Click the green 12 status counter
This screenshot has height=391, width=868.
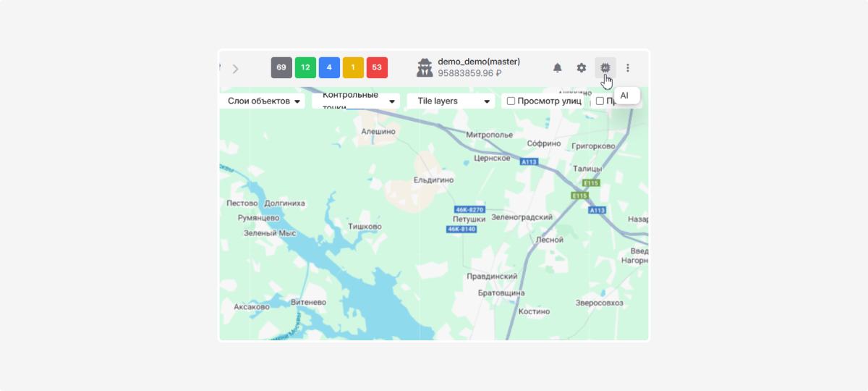pos(305,67)
